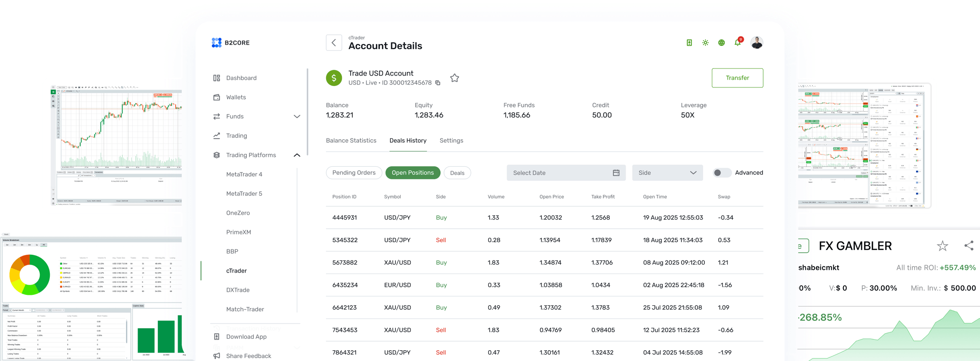Click the Funds transfer arrows icon

point(217,116)
